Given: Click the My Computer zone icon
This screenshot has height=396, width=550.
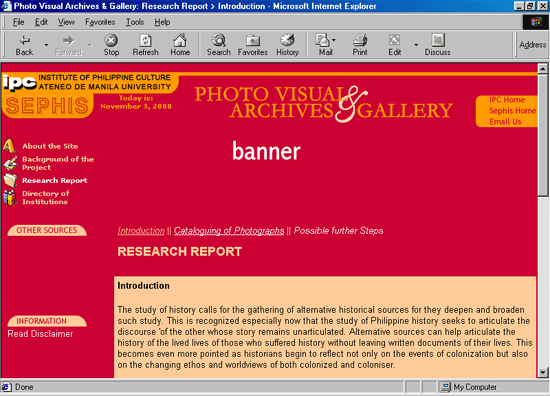Looking at the screenshot, I should point(445,387).
